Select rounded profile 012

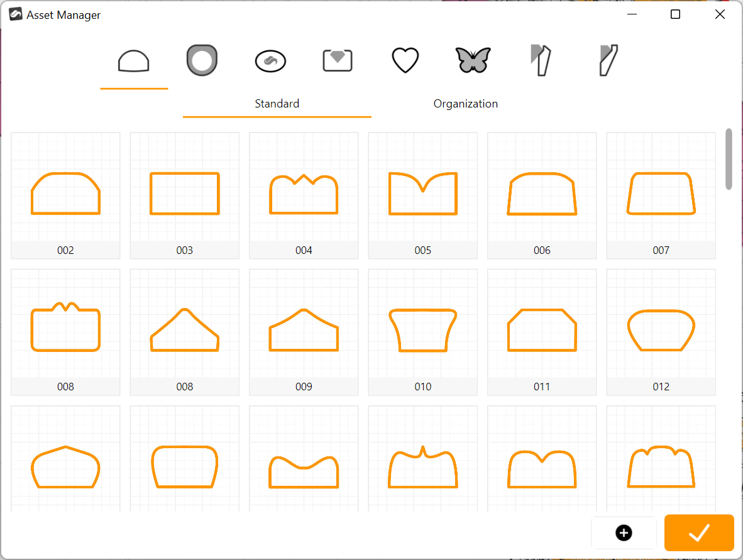[661, 331]
